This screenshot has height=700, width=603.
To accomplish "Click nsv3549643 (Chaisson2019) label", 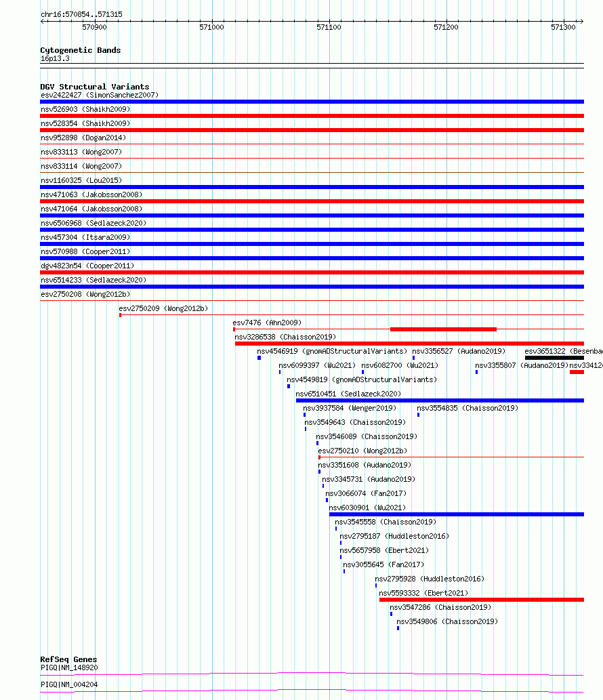I will (x=355, y=424).
